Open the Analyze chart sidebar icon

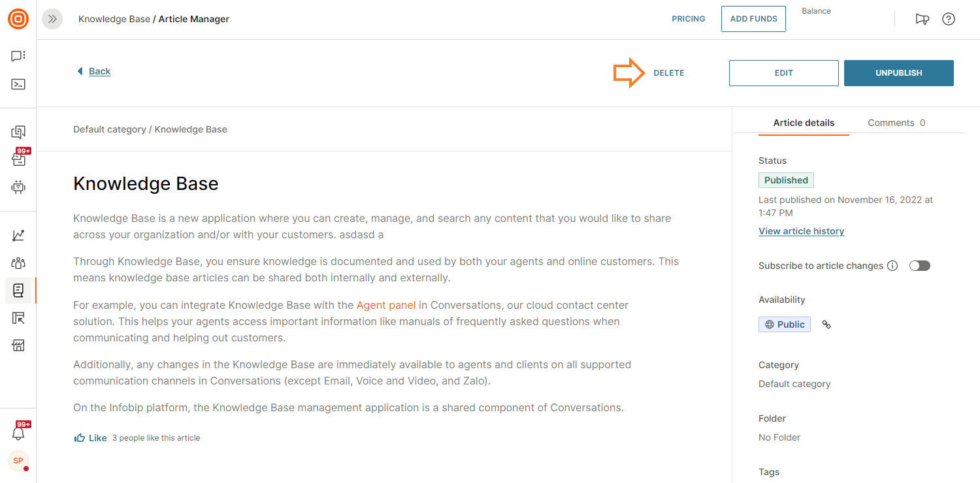click(x=18, y=236)
